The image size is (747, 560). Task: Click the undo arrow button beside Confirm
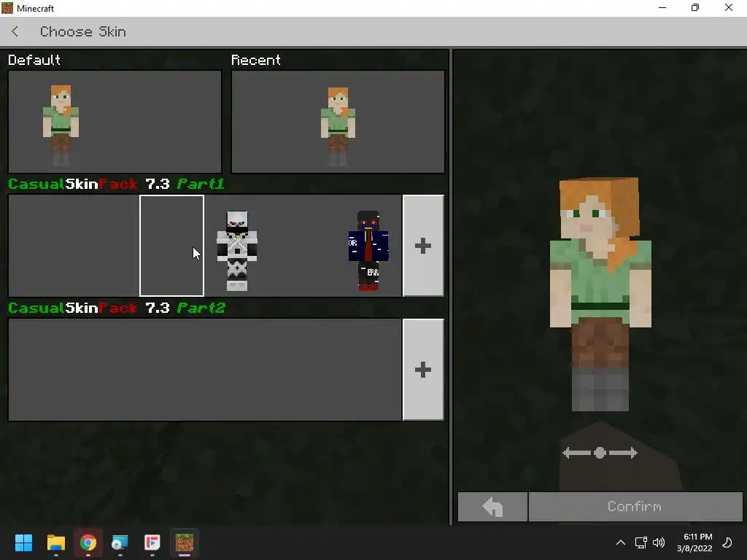coord(492,506)
